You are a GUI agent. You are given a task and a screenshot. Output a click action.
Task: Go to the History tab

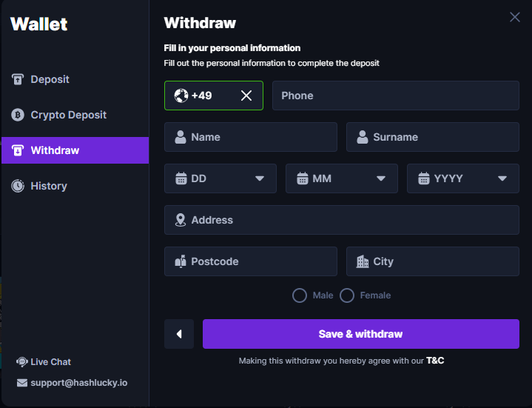[49, 186]
